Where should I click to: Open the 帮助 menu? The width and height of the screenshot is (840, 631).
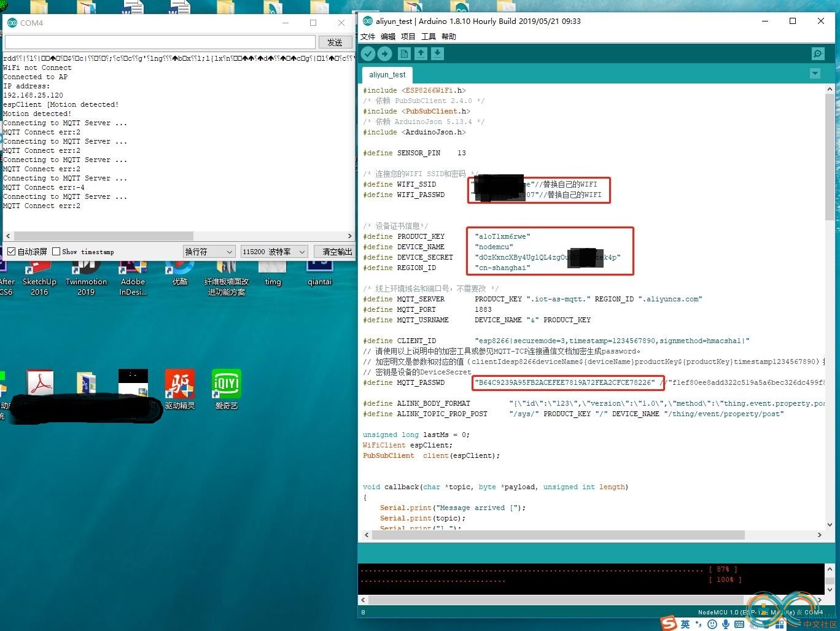449,37
